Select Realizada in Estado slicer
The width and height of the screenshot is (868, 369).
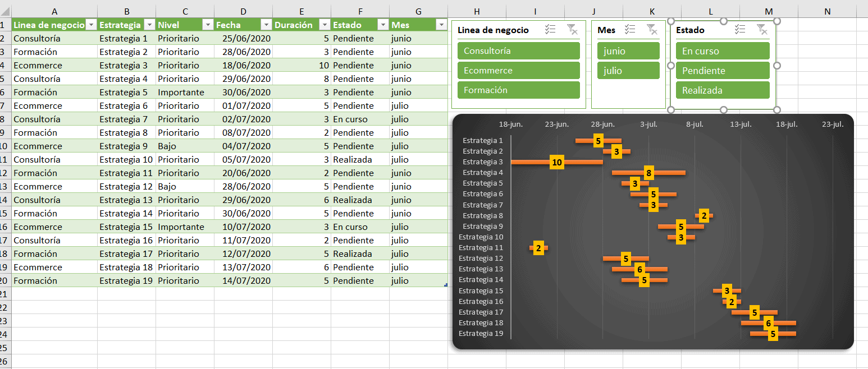(723, 90)
